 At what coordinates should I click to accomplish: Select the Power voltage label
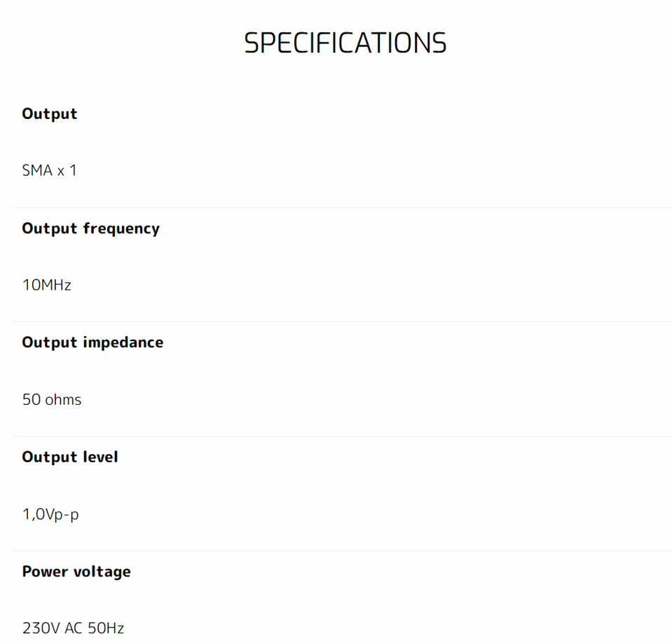pyautogui.click(x=76, y=572)
